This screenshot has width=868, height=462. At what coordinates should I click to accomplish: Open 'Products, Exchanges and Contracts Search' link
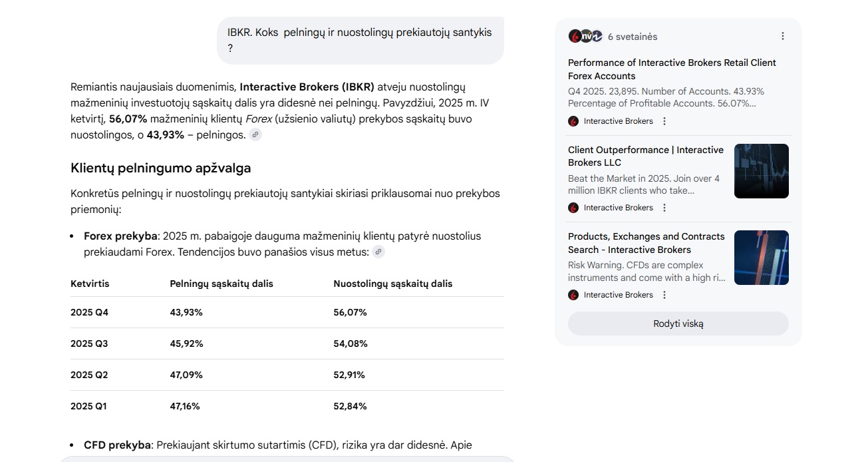coord(647,243)
